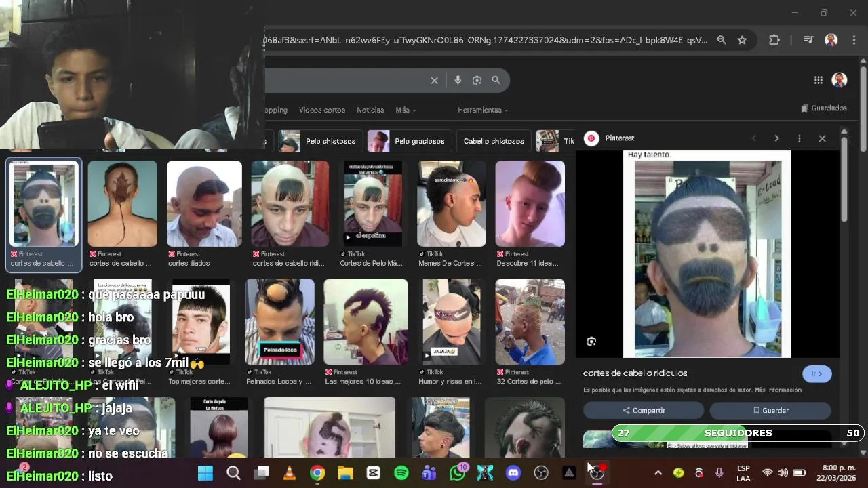Open the Memes De Cortes TikTok thumbnail
This screenshot has height=488, width=868.
pyautogui.click(x=452, y=203)
